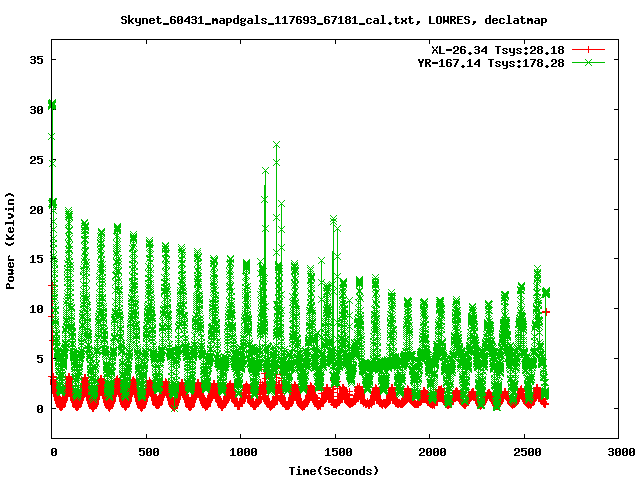Click the green data point near 30 Kelvin at start

tap(52, 104)
